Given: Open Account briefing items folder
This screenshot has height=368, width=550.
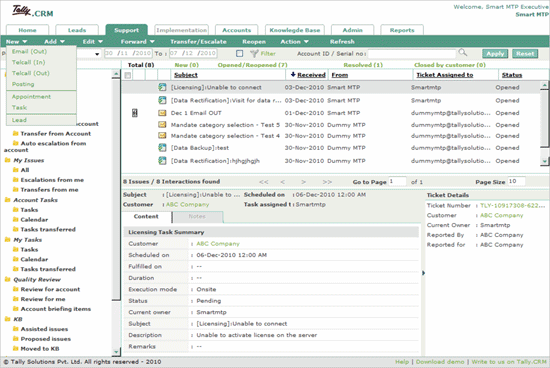Looking at the screenshot, I should click(52, 309).
